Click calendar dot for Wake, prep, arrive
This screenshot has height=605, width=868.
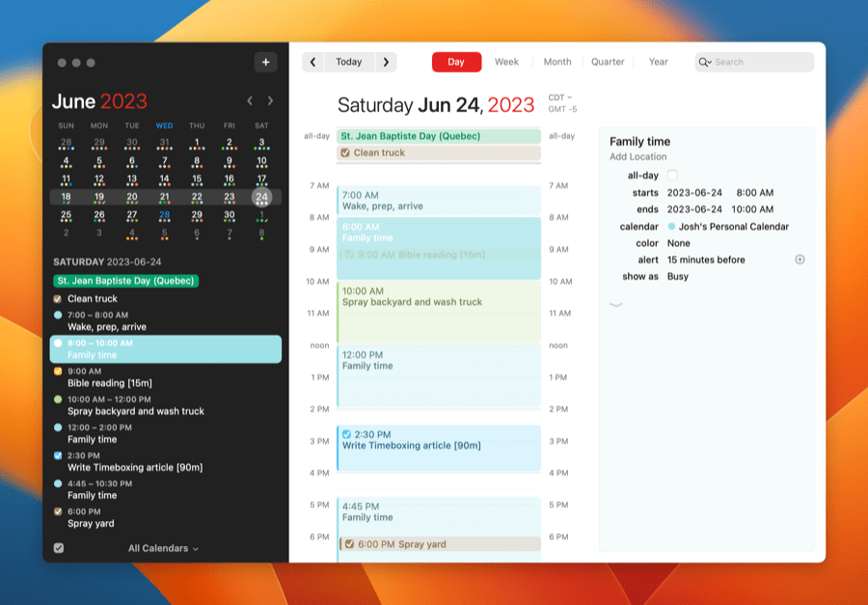coord(58,316)
